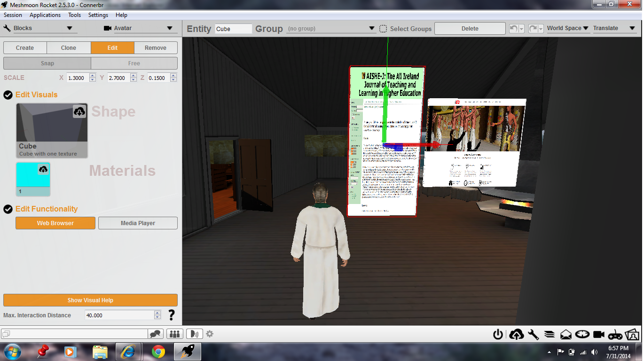Open the gamepad controller icon

click(615, 335)
